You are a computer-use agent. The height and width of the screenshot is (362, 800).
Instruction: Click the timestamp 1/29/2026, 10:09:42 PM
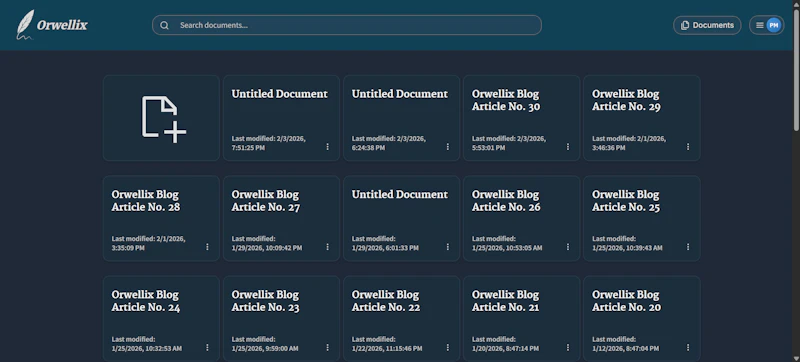267,248
